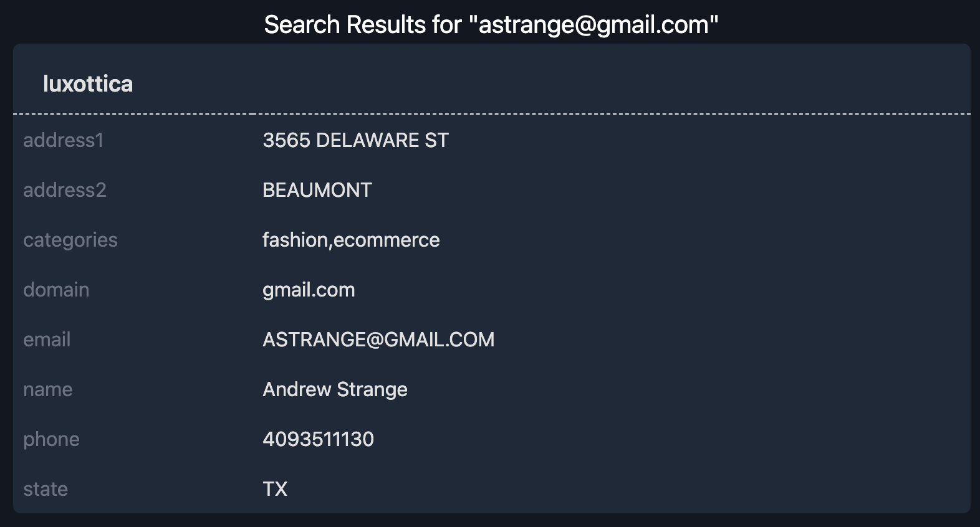Select the BEAUMONT value
The height and width of the screenshot is (527, 980).
coord(317,190)
